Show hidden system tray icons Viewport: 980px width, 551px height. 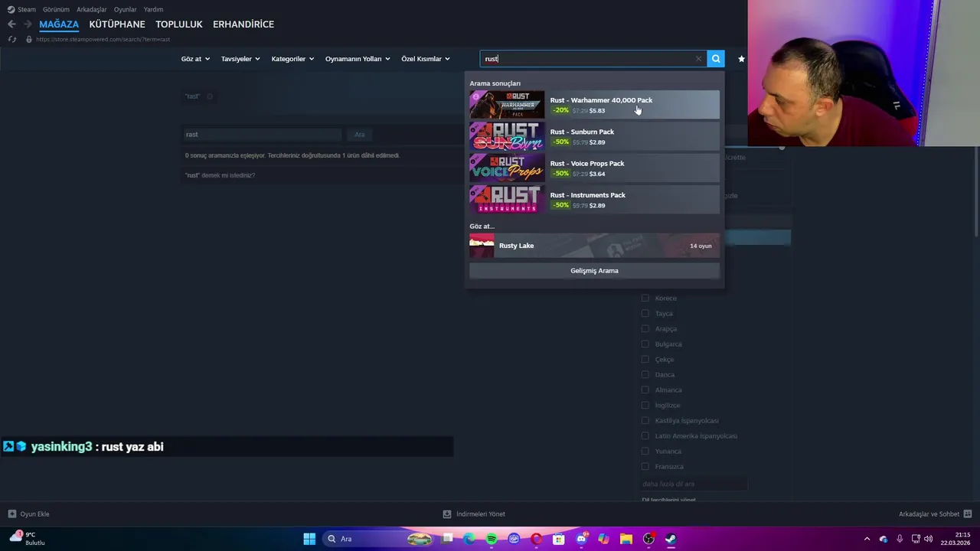tap(867, 539)
